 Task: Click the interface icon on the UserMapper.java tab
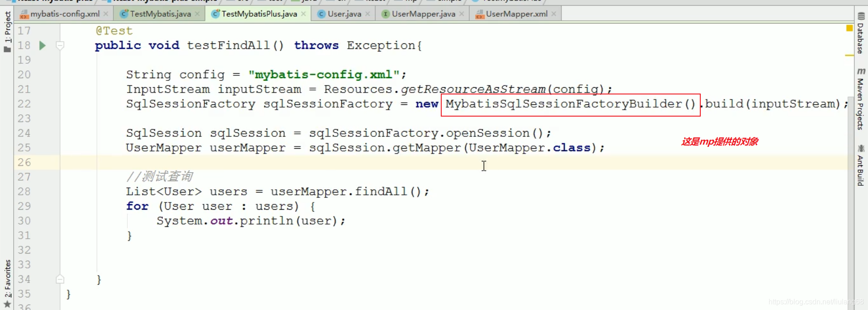pos(386,14)
